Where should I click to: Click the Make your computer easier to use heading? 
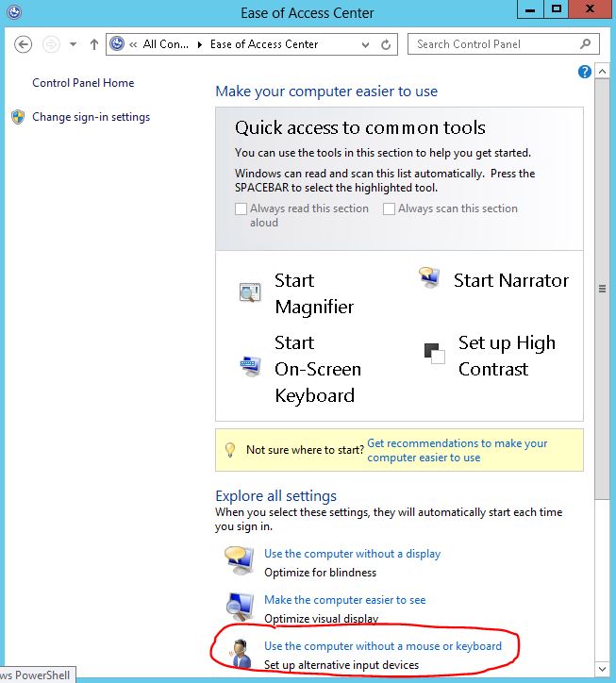pos(326,92)
